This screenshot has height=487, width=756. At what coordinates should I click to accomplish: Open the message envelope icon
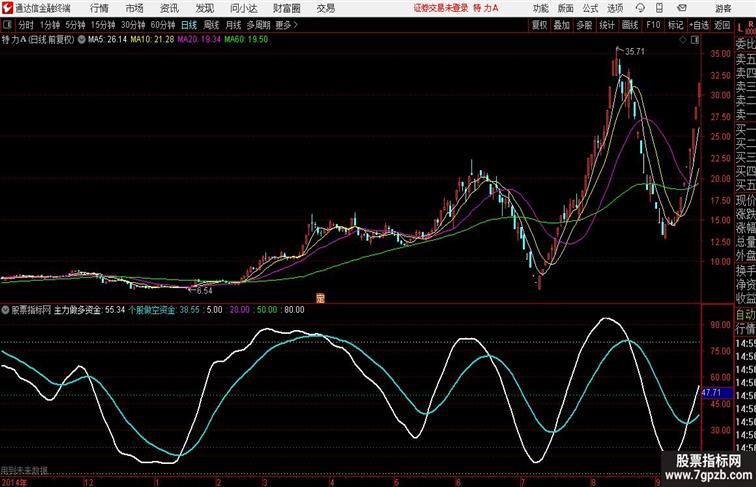(681, 8)
